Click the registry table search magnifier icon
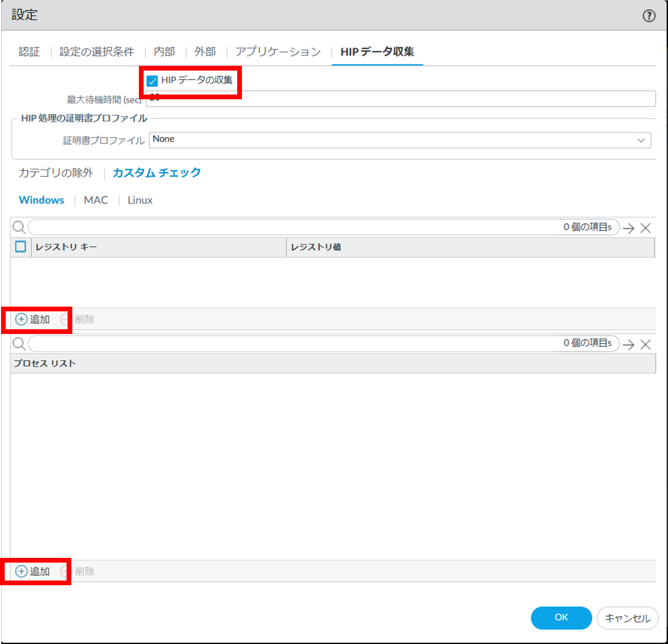The image size is (668, 644). (19, 227)
